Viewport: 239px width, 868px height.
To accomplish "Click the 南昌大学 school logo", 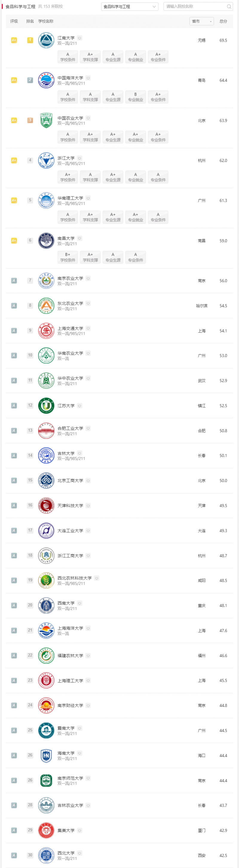I will tap(46, 240).
